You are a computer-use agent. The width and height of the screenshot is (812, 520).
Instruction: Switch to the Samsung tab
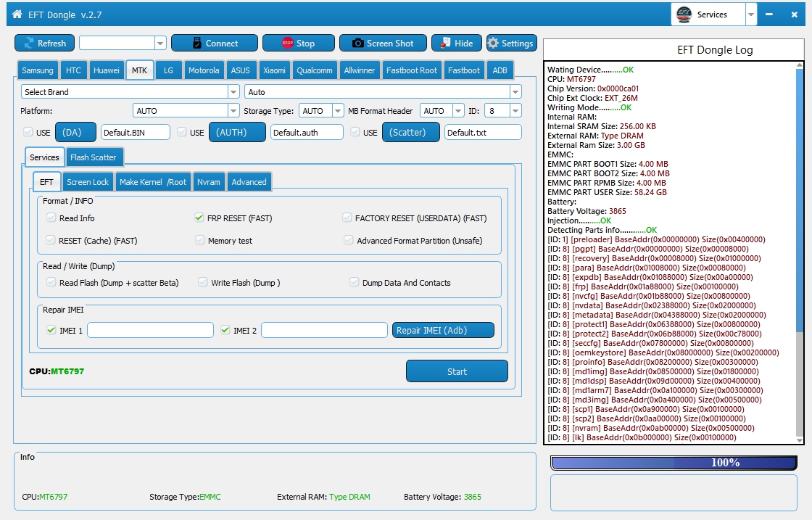pos(37,70)
